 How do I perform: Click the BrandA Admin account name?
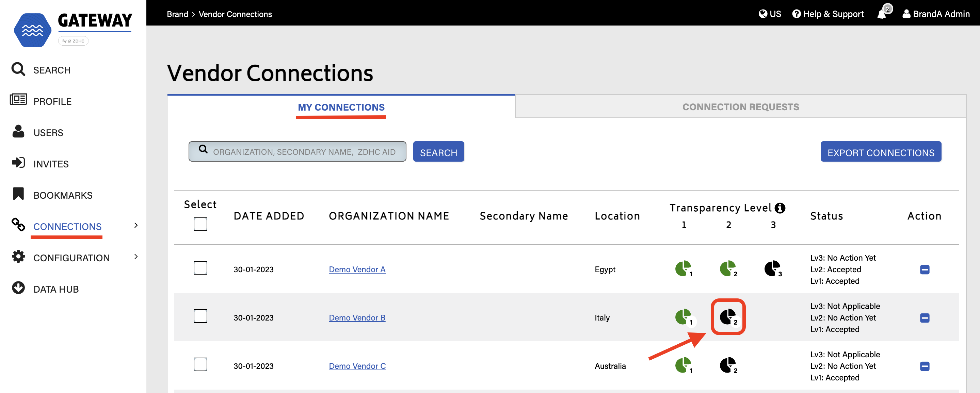941,14
